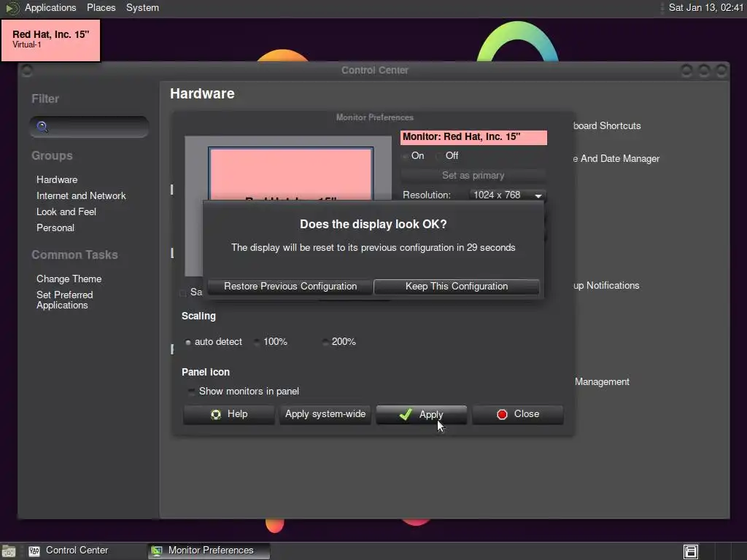The width and height of the screenshot is (747, 560).
Task: Click the Management item in Control Center
Action: 602,382
